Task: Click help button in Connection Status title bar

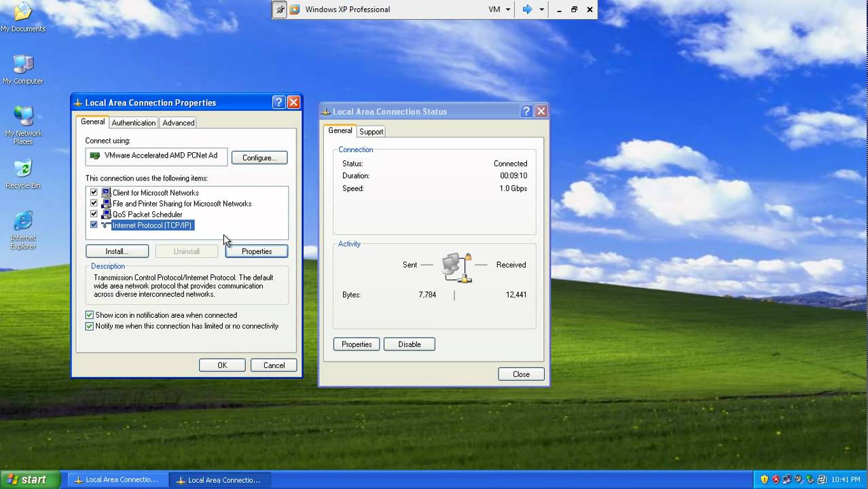Action: click(x=526, y=111)
